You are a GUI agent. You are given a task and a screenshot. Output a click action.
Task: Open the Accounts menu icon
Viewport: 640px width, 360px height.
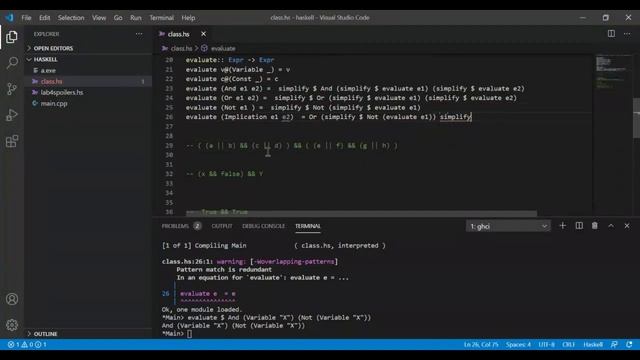(12, 299)
